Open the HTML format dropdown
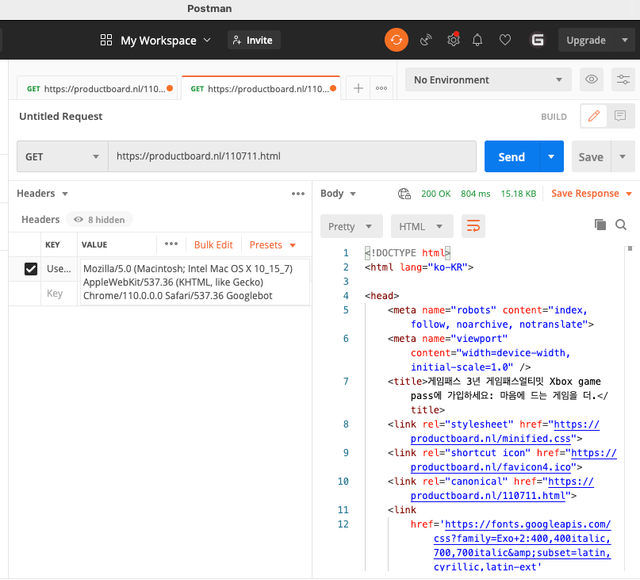This screenshot has height=580, width=640. point(421,226)
